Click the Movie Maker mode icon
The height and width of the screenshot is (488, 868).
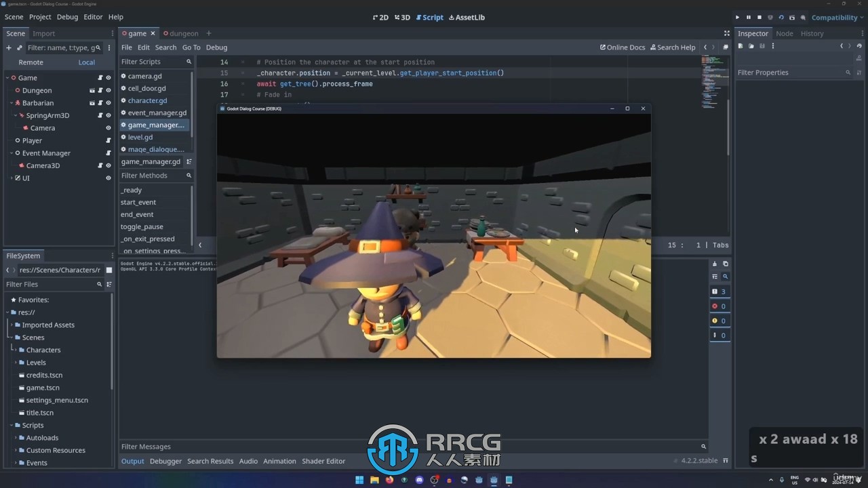click(804, 17)
